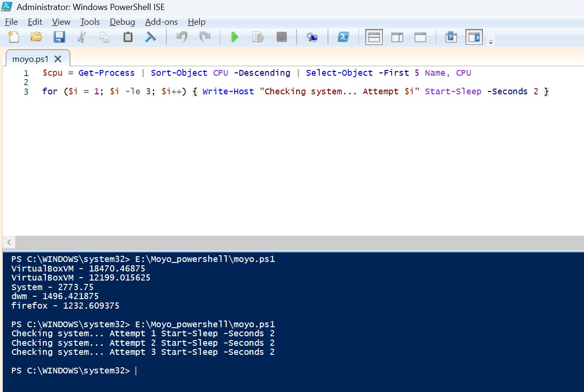
Task: Open a script file with folder icon
Action: click(36, 37)
